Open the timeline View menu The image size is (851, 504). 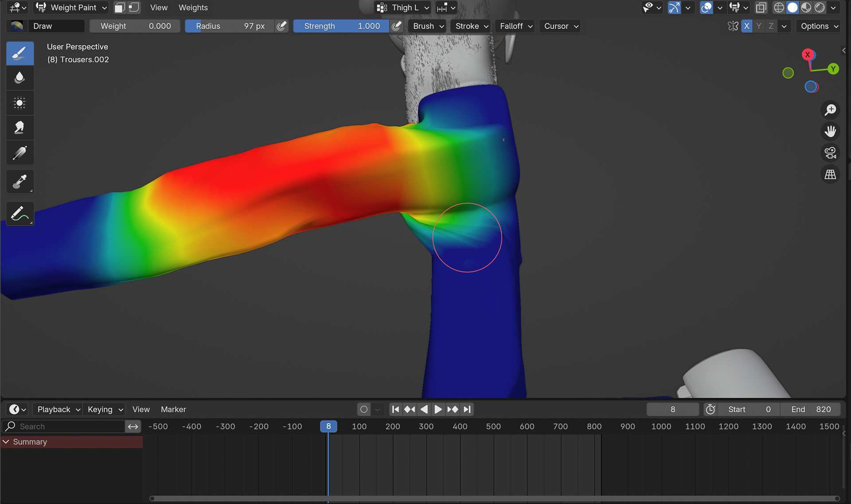coord(141,409)
